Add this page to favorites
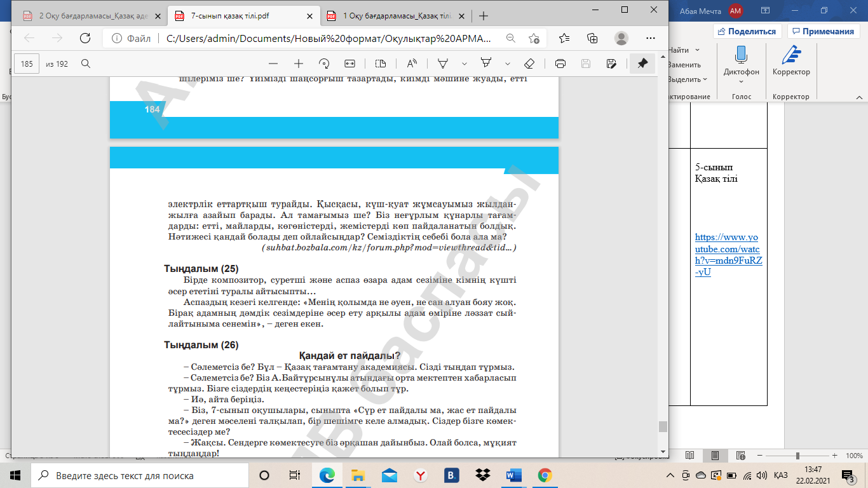This screenshot has width=868, height=488. click(x=534, y=38)
